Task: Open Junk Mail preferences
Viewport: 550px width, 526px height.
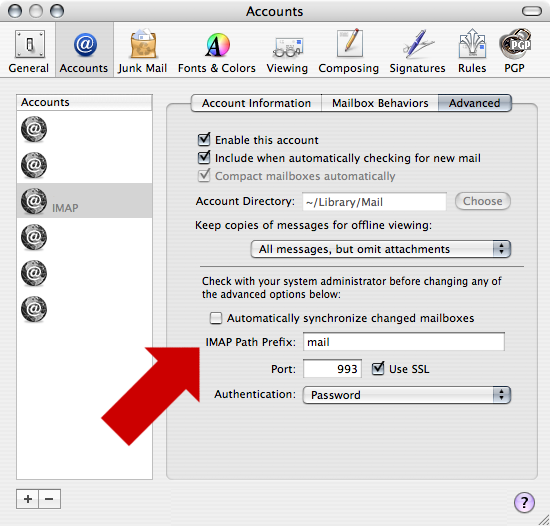Action: click(142, 51)
